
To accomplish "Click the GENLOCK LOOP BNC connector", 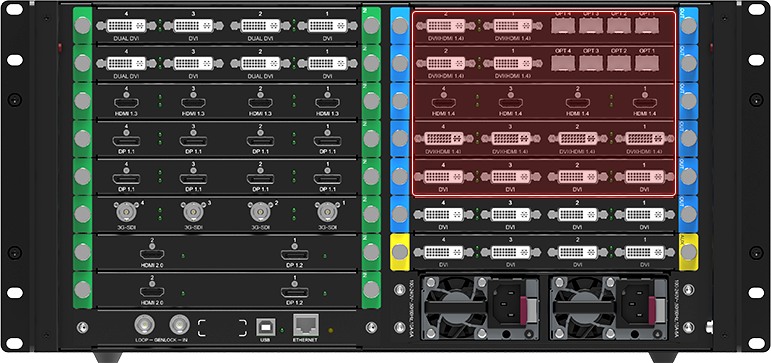I will (145, 325).
